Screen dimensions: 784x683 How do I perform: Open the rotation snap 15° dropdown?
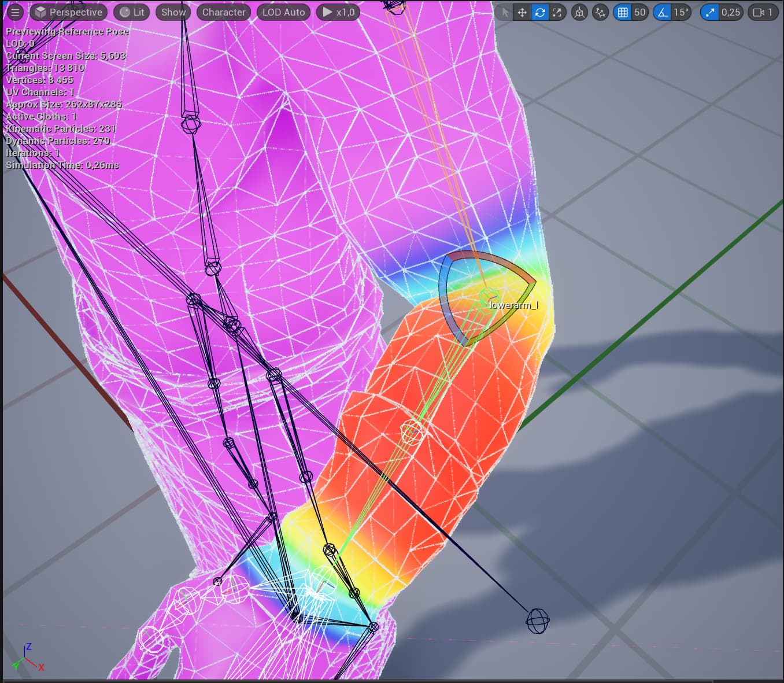(x=681, y=12)
